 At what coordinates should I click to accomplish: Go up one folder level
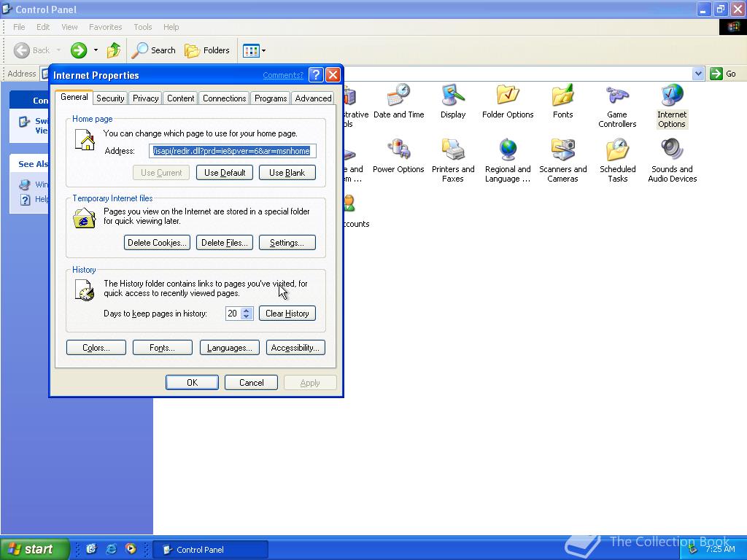click(x=113, y=50)
